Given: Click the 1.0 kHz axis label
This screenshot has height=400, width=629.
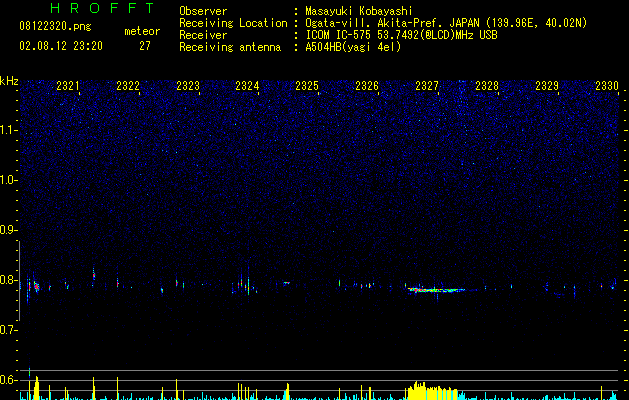Looking at the screenshot, I should (x=8, y=180).
